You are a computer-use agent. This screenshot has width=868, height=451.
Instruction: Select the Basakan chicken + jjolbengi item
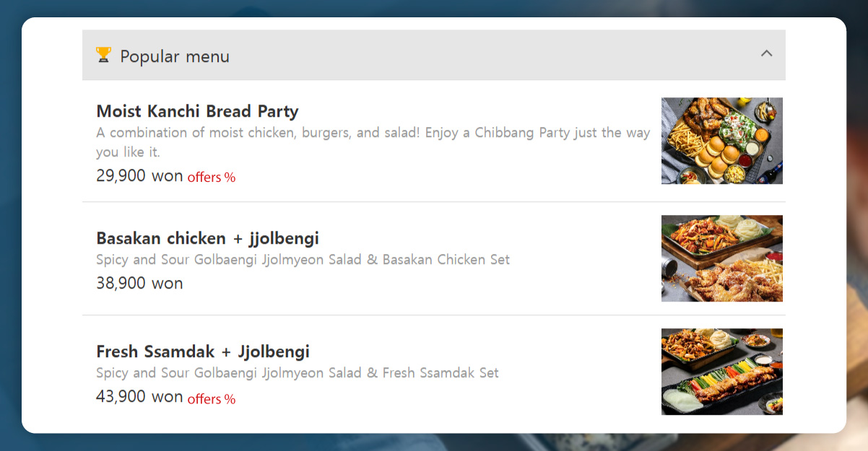coord(209,238)
